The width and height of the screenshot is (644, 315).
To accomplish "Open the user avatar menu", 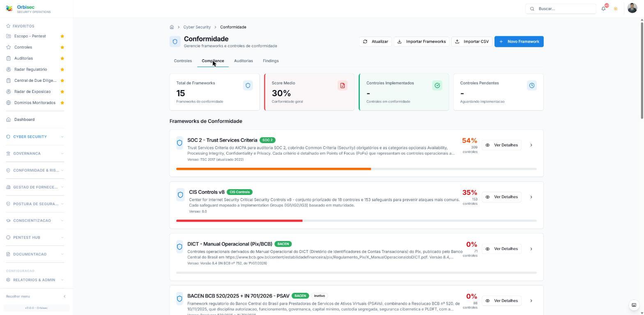I will point(632,8).
